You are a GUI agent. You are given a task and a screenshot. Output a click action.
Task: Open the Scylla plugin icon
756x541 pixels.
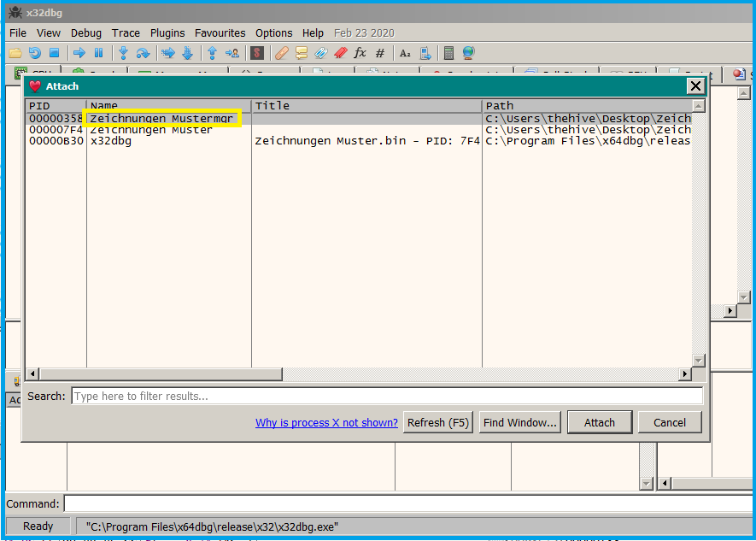(x=256, y=53)
